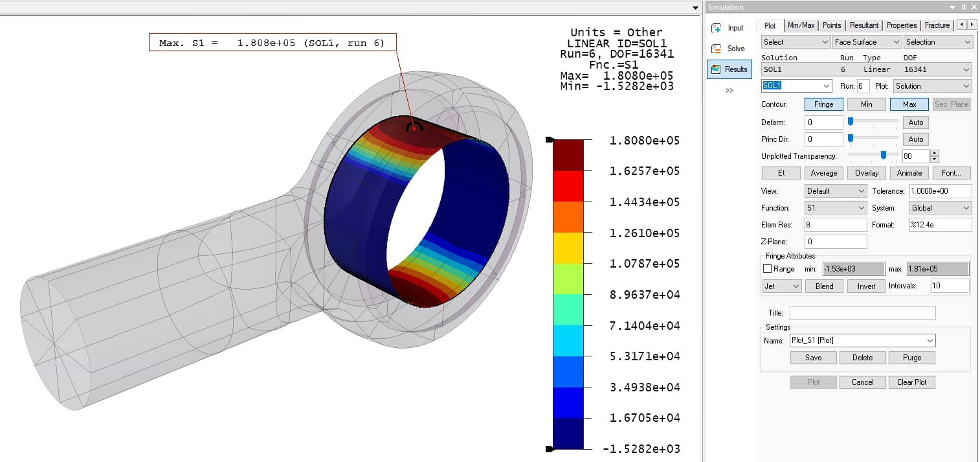Expand the sidebar with the >> chevron
Image resolution: width=980 pixels, height=462 pixels.
tap(729, 90)
